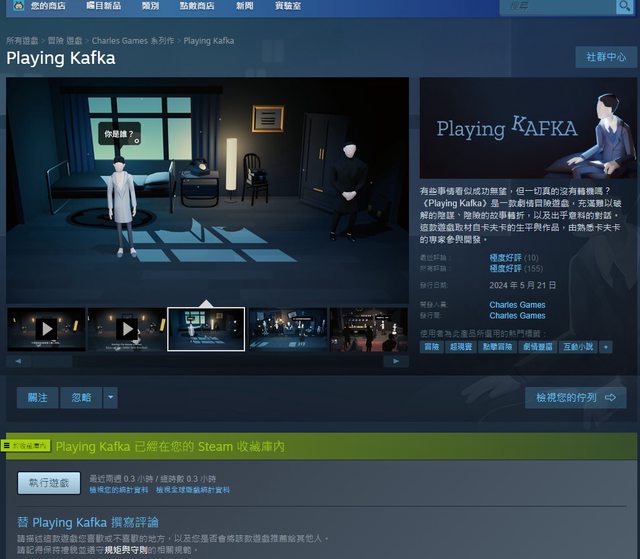640x559 pixels.
Task: Toggle the 關注 follow button
Action: (37, 398)
